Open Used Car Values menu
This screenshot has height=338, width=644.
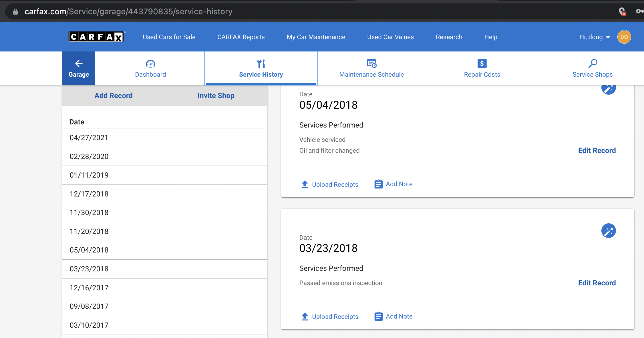390,37
